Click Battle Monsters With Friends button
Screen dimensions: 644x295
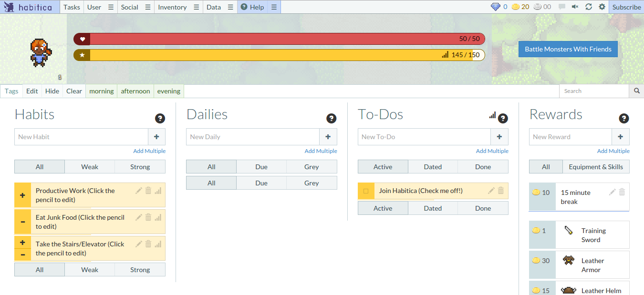tap(568, 49)
